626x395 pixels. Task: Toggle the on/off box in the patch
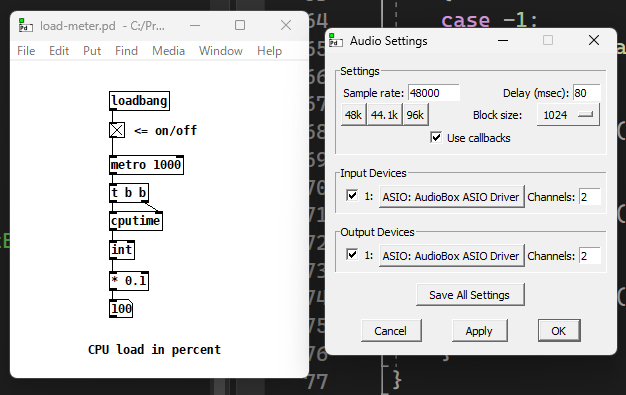click(x=117, y=130)
